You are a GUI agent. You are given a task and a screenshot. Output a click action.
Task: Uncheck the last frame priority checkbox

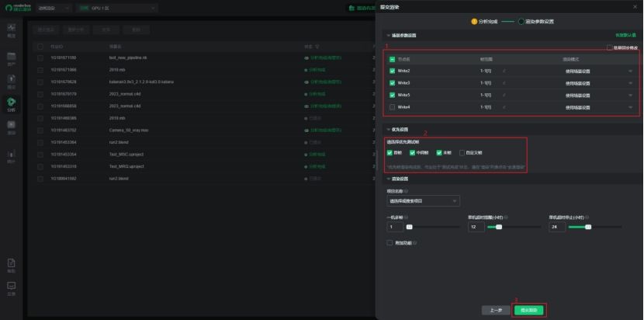coord(439,153)
